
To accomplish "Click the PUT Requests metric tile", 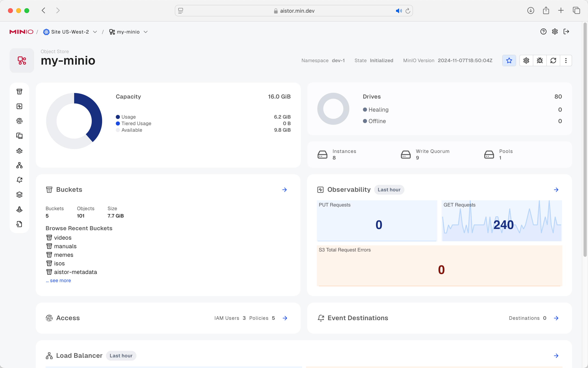I will tap(377, 221).
